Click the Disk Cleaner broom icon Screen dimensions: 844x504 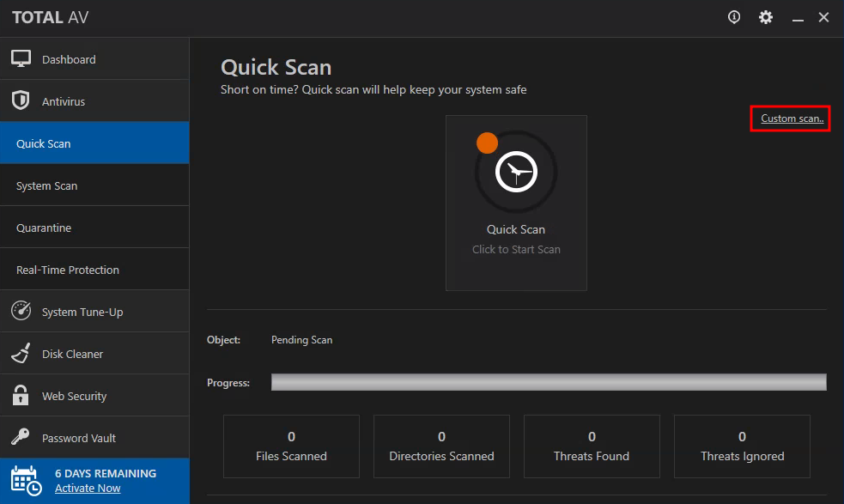[21, 353]
